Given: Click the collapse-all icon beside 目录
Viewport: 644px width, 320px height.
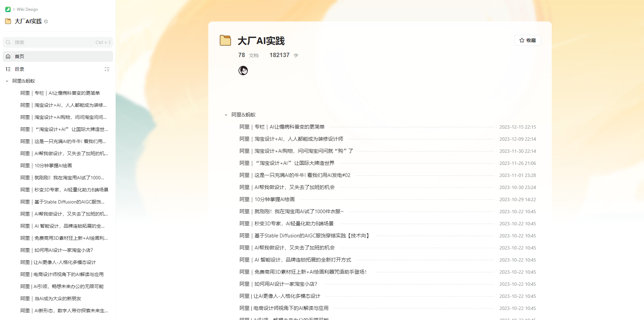Looking at the screenshot, I should tap(107, 69).
